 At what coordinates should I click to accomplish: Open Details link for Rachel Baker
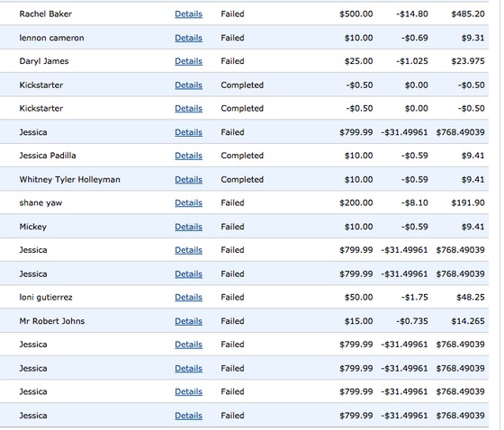[x=189, y=14]
